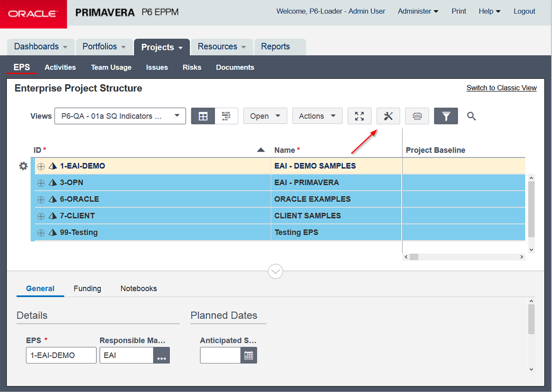552x392 pixels.
Task: Go to the Risks sub-tab
Action: pyautogui.click(x=192, y=67)
